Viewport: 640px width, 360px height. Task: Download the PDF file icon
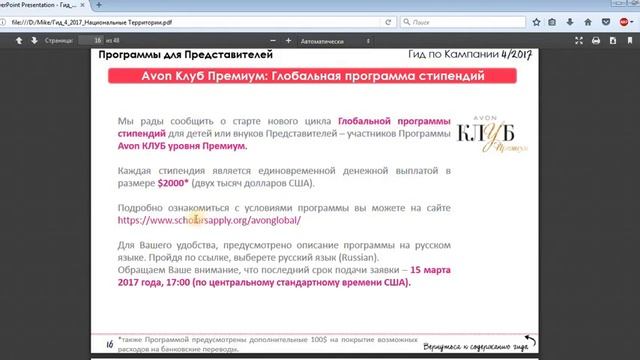pos(613,41)
